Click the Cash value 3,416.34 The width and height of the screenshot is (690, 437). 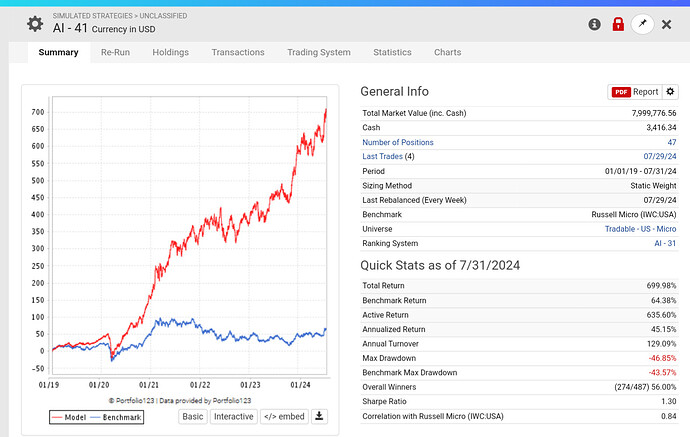(661, 128)
